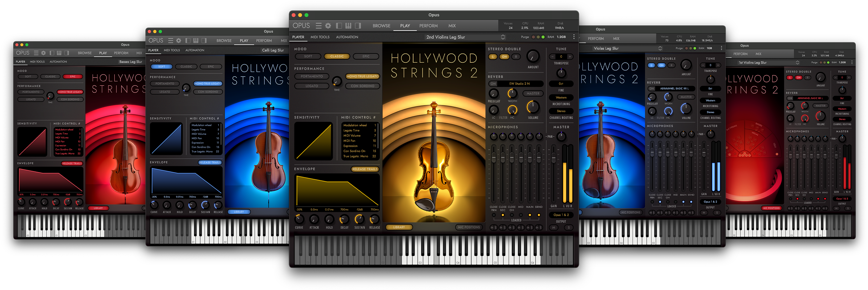Click the gold Library button
Viewport: 868px width, 290px height.
[399, 227]
